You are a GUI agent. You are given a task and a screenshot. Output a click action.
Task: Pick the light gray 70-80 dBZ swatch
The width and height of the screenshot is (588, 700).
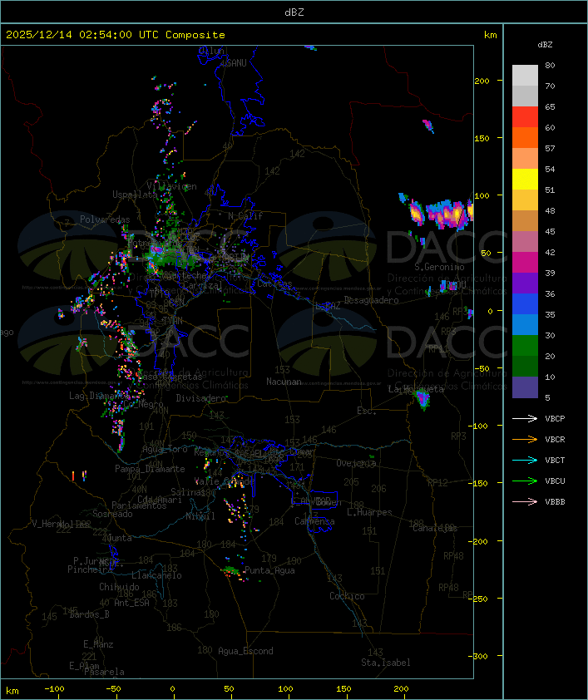pyautogui.click(x=525, y=76)
